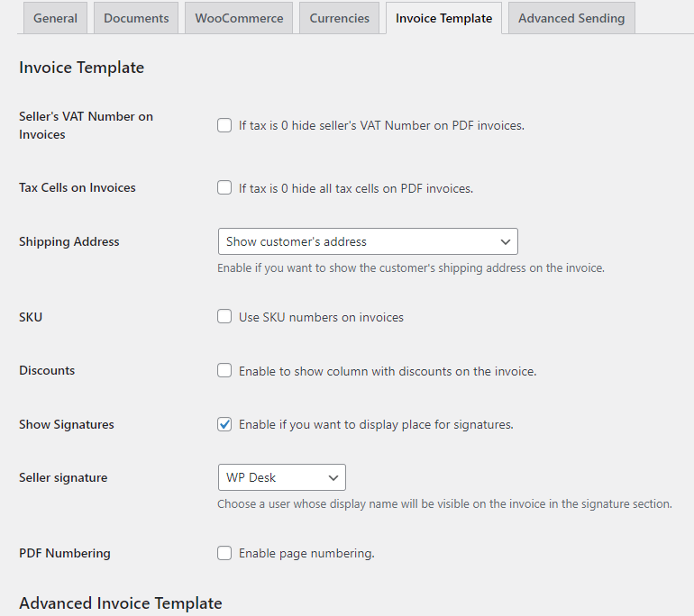Select the Currencies tab
Image resolution: width=694 pixels, height=616 pixels.
(x=339, y=18)
